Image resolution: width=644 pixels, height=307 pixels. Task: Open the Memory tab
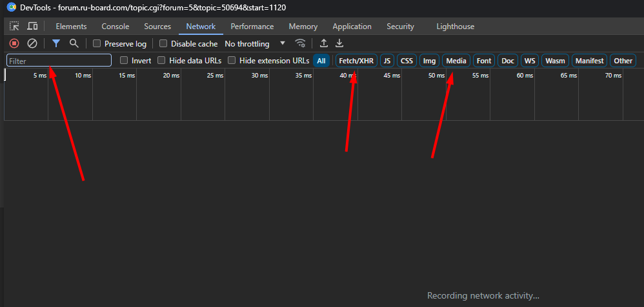point(303,26)
